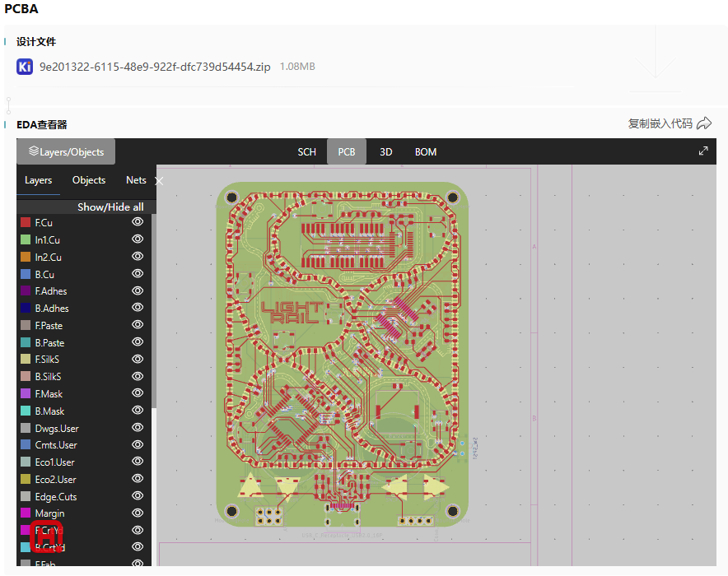Click the blue B.Cu color swatch
Screen dimensions: 728x576
click(26, 274)
